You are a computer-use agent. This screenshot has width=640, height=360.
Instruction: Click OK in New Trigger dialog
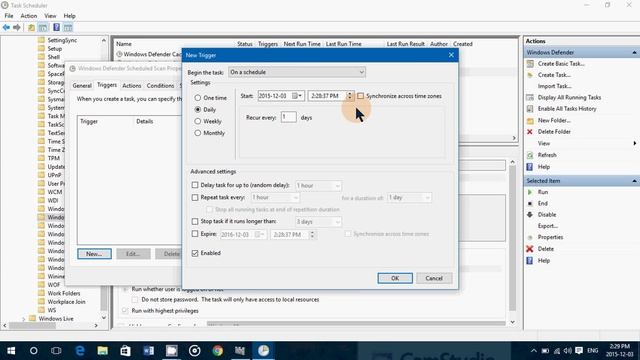395,278
